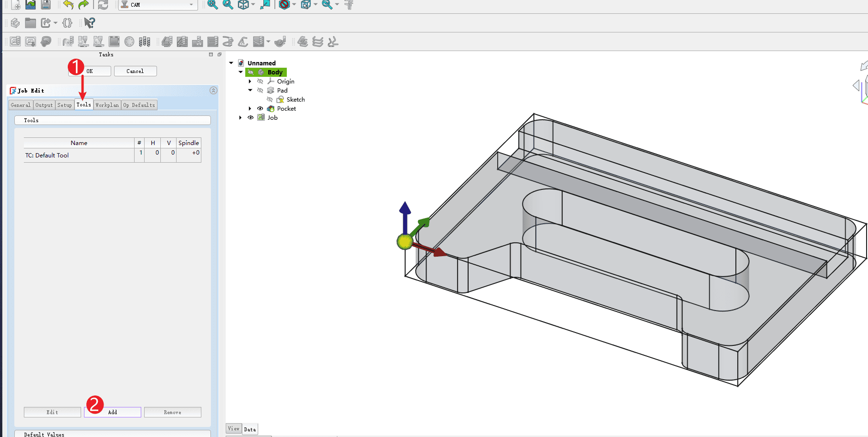Click the Spindle column header
The width and height of the screenshot is (868, 437).
click(188, 143)
